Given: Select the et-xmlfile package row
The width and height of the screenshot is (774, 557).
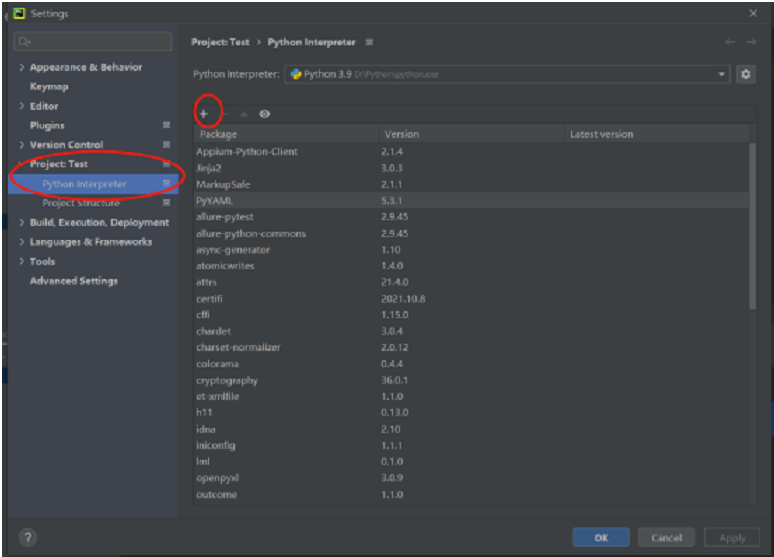Looking at the screenshot, I should pyautogui.click(x=471, y=396).
